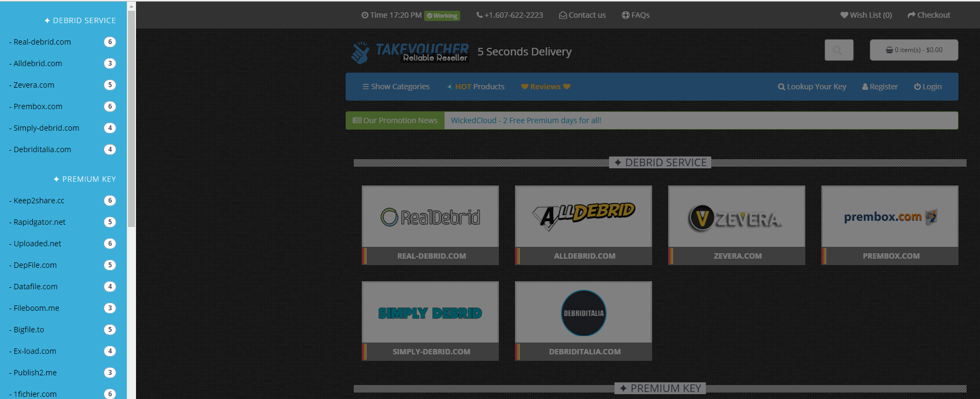Select Real-debrid.com in sidebar
Screen dimensions: 980x399
[x=42, y=42]
